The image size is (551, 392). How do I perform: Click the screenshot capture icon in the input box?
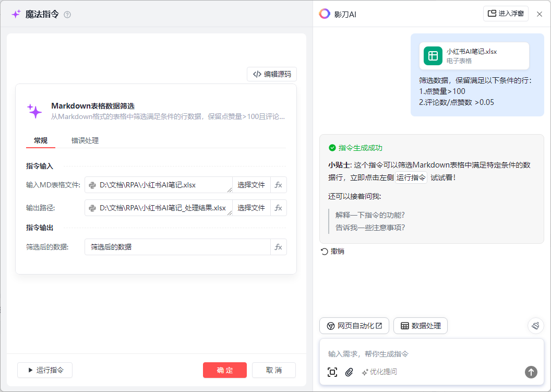coord(332,372)
